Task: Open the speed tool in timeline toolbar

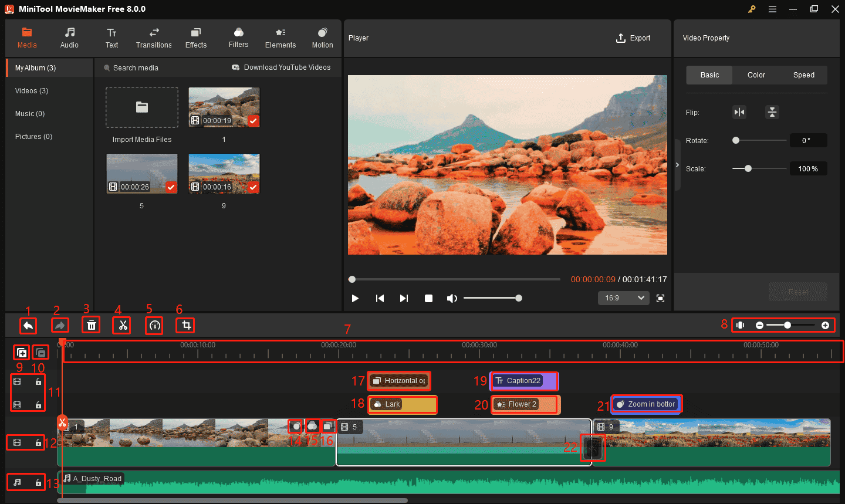Action: (154, 325)
